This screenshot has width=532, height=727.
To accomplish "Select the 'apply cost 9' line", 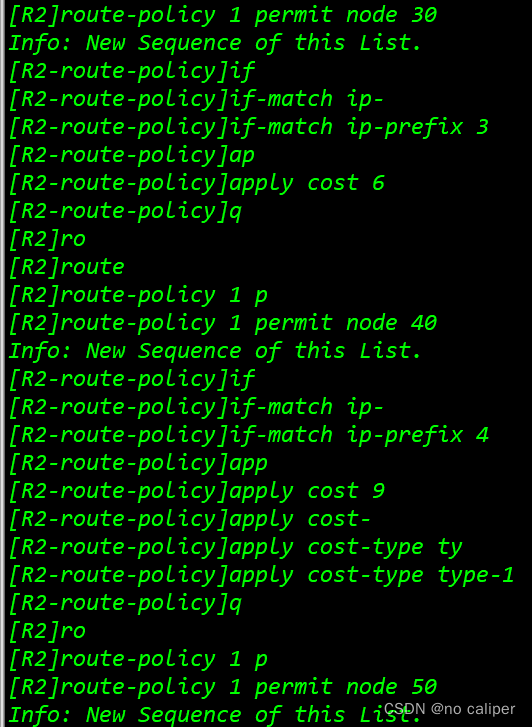I will [x=197, y=492].
